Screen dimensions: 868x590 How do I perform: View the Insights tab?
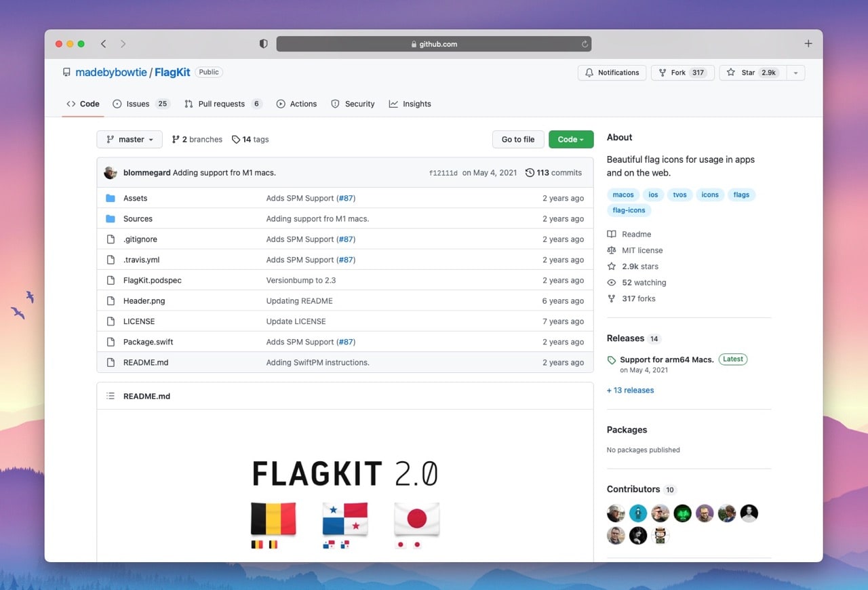[410, 104]
